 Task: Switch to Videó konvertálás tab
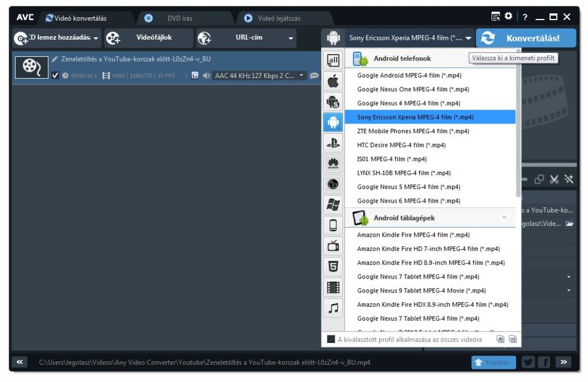(76, 18)
